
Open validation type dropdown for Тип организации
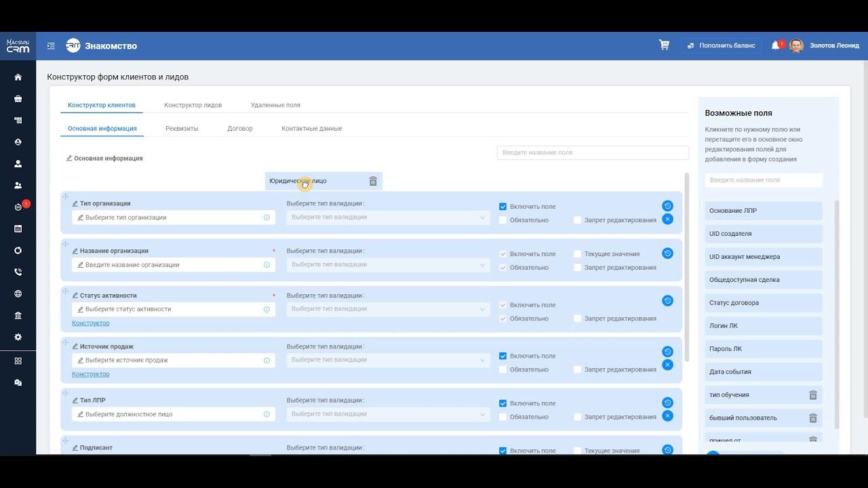[x=388, y=218]
